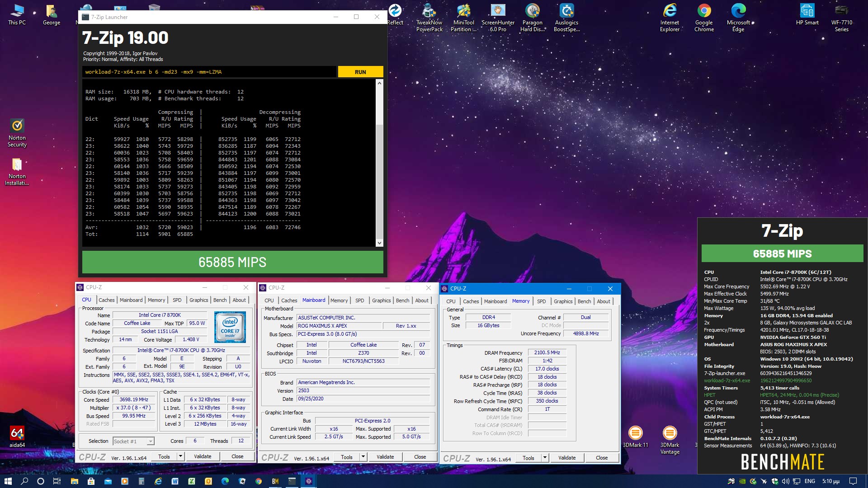Open the George user folder icon

(x=51, y=14)
